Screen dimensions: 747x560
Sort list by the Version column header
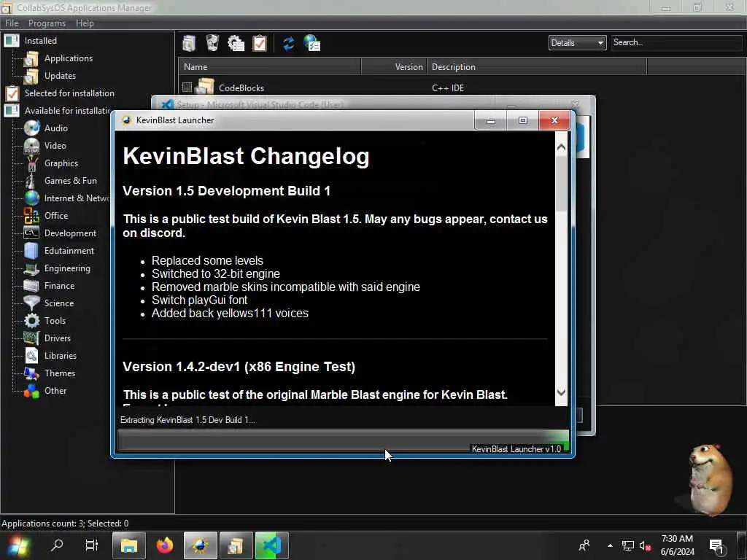coord(394,67)
